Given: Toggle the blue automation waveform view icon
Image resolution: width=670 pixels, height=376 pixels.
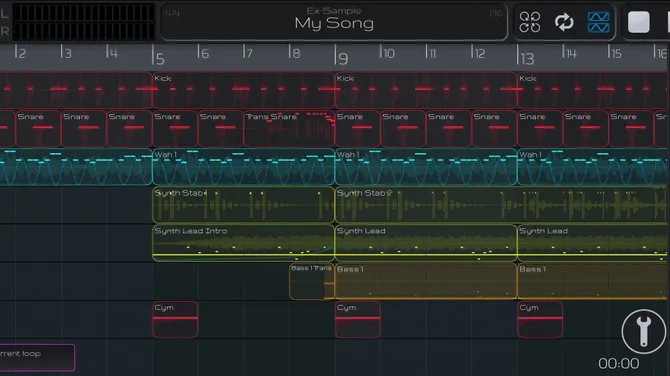Looking at the screenshot, I should 598,22.
